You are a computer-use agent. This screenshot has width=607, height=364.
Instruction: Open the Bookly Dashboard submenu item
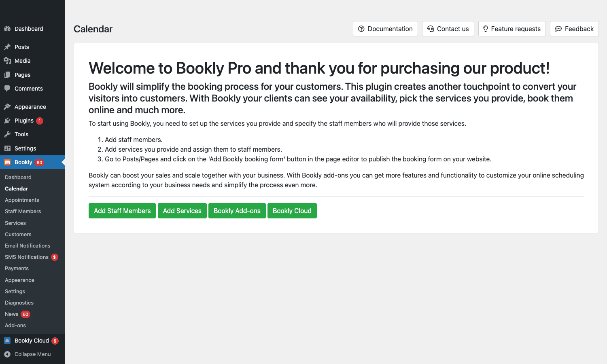coord(32,177)
